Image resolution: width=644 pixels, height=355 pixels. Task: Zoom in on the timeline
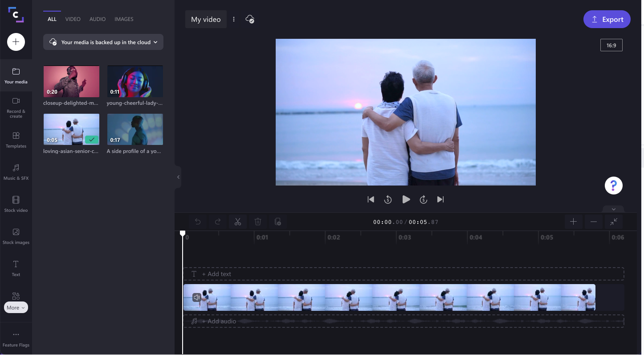click(x=573, y=222)
